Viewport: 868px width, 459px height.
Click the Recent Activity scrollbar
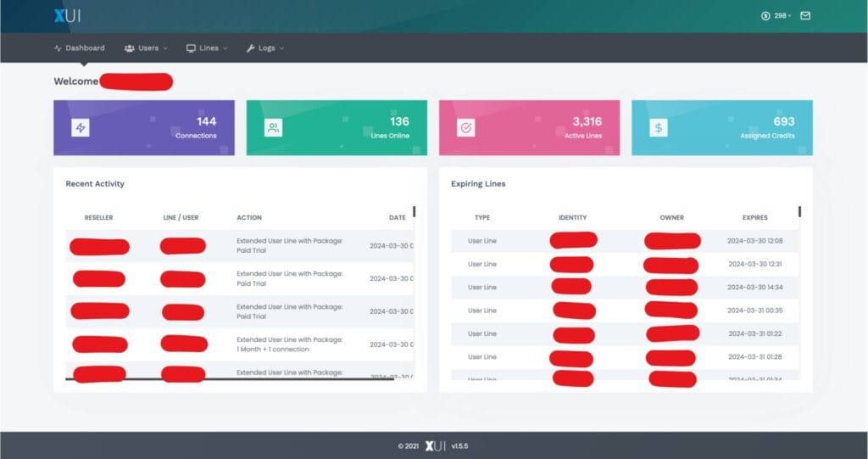point(414,212)
